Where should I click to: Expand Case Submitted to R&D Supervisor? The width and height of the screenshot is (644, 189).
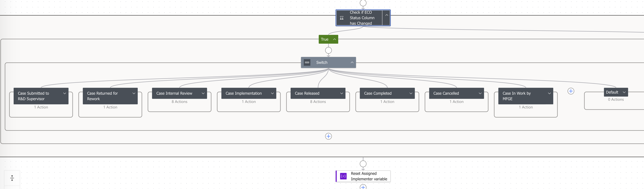coord(64,93)
